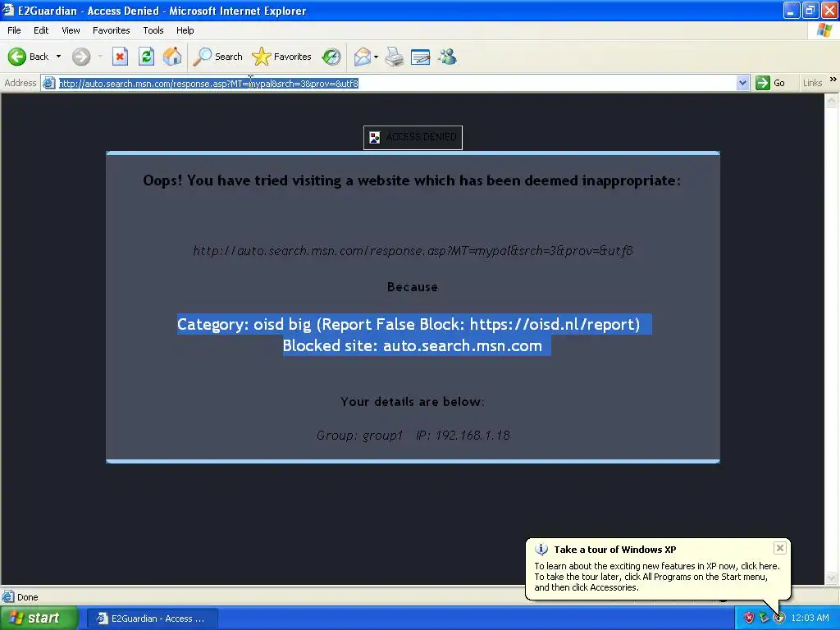Image resolution: width=840 pixels, height=630 pixels.
Task: Go to the Home page icon
Action: [x=172, y=57]
